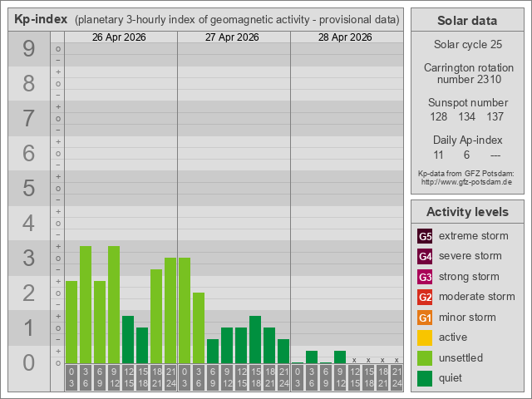This screenshot has width=532, height=399.
Task: Click the light green unsettled swatch
Action: point(425,358)
